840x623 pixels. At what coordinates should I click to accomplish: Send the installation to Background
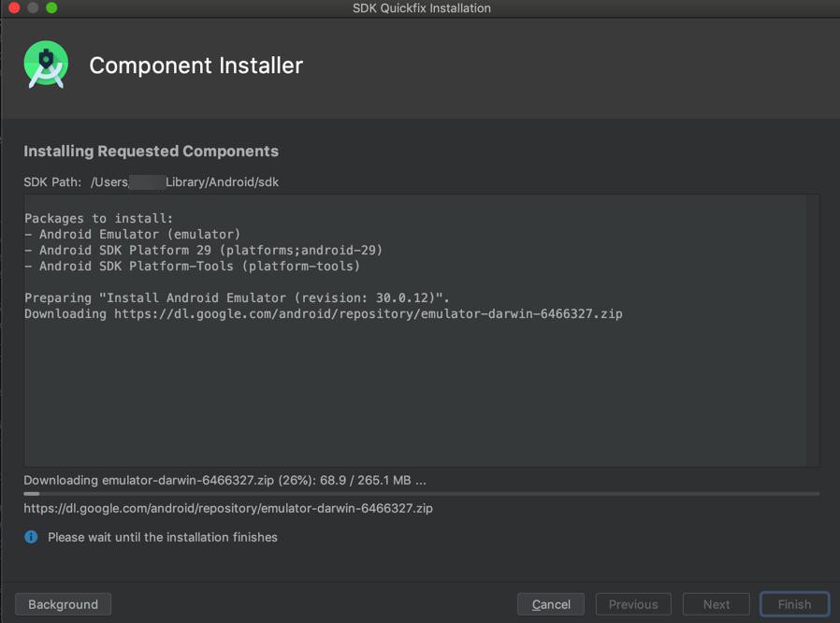click(x=64, y=604)
